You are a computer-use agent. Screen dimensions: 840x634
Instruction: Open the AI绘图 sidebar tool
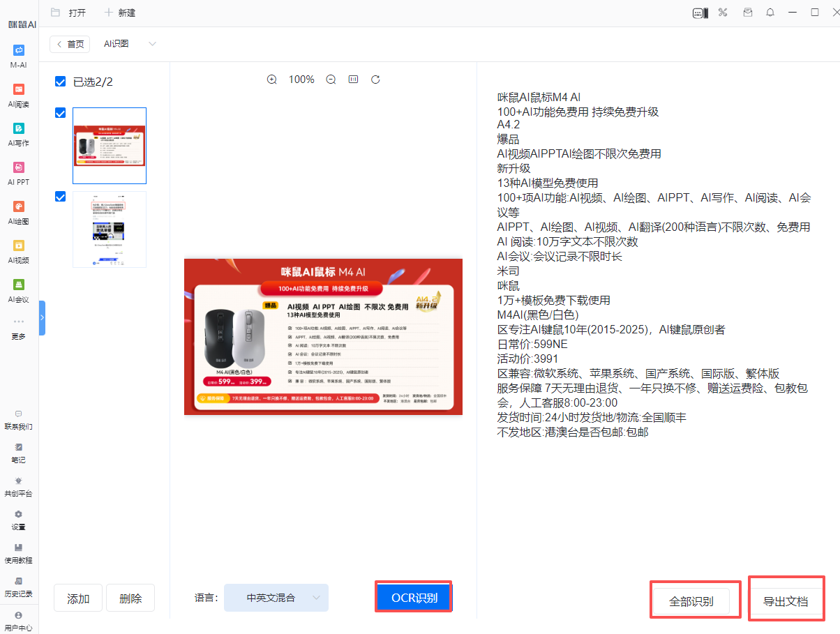(19, 212)
